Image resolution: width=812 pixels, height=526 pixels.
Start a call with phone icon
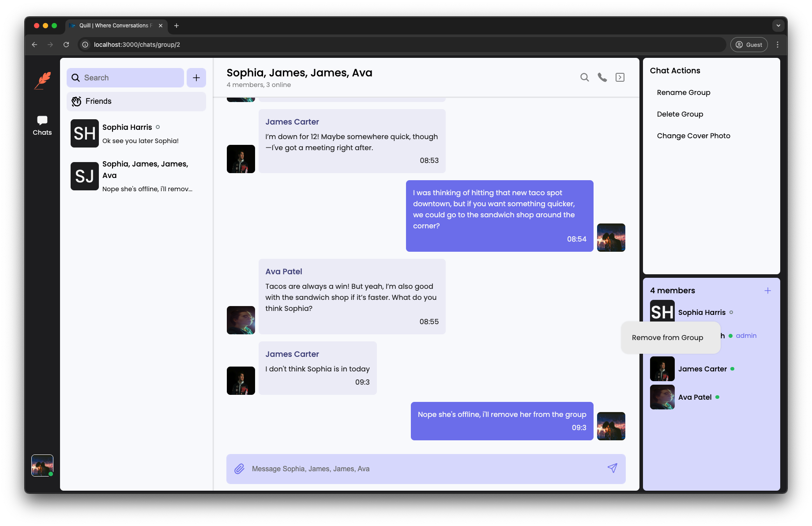[602, 77]
